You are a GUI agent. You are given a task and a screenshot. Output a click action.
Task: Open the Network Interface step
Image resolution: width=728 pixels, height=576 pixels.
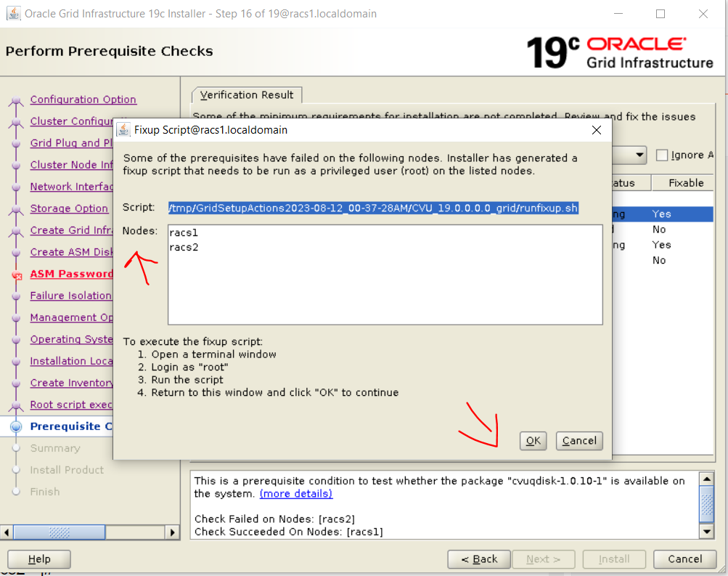tap(72, 187)
